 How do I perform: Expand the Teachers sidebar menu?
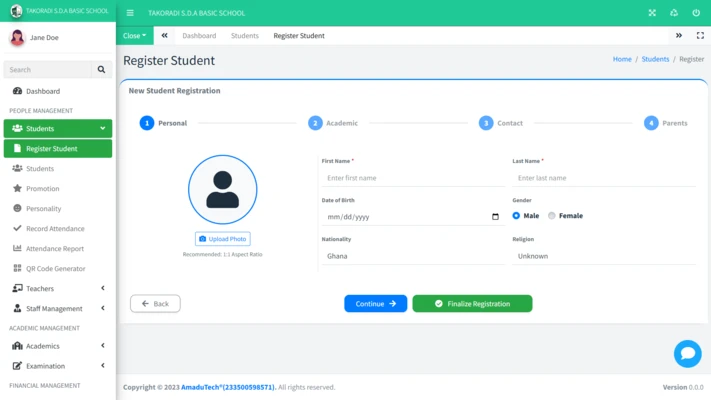click(x=58, y=288)
